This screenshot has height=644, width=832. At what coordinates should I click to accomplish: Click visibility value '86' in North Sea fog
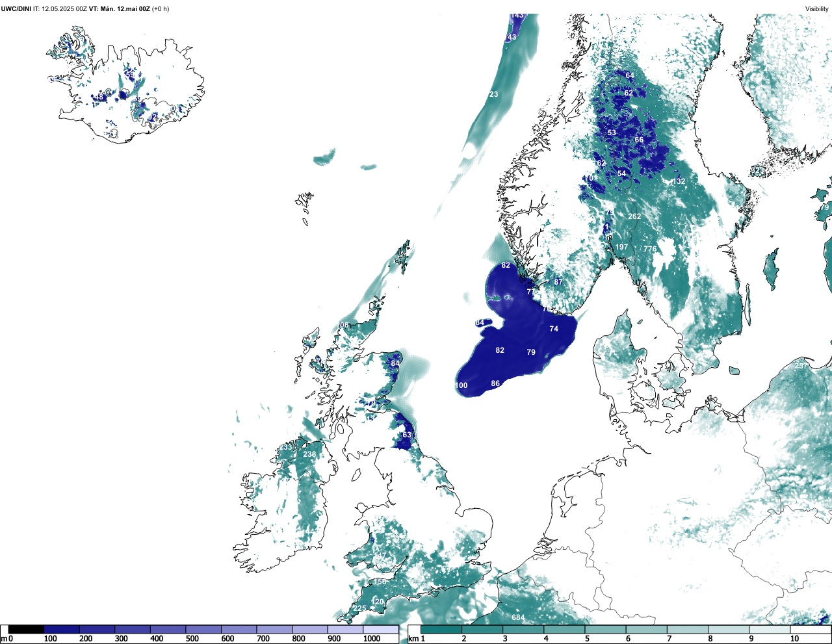495,383
